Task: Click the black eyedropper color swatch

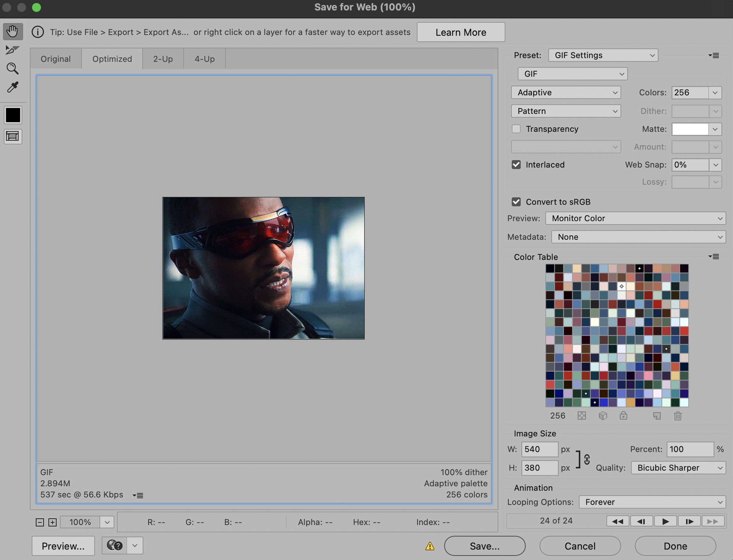Action: pos(13,115)
